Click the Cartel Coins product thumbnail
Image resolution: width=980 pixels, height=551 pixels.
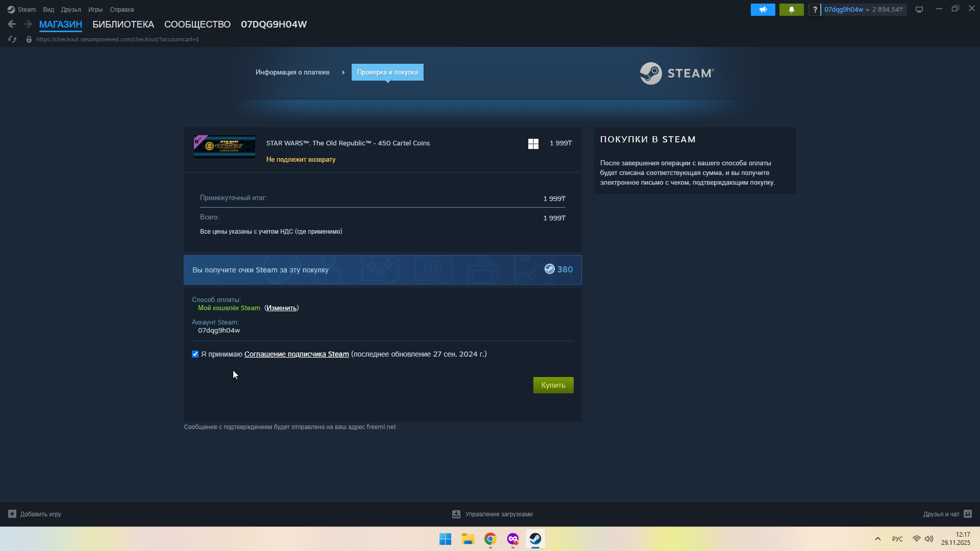(x=225, y=146)
